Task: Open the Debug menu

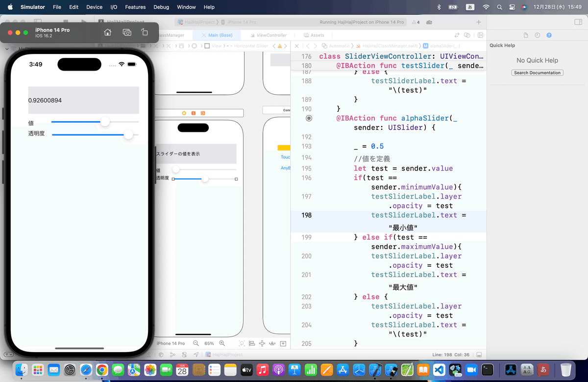Action: (161, 7)
